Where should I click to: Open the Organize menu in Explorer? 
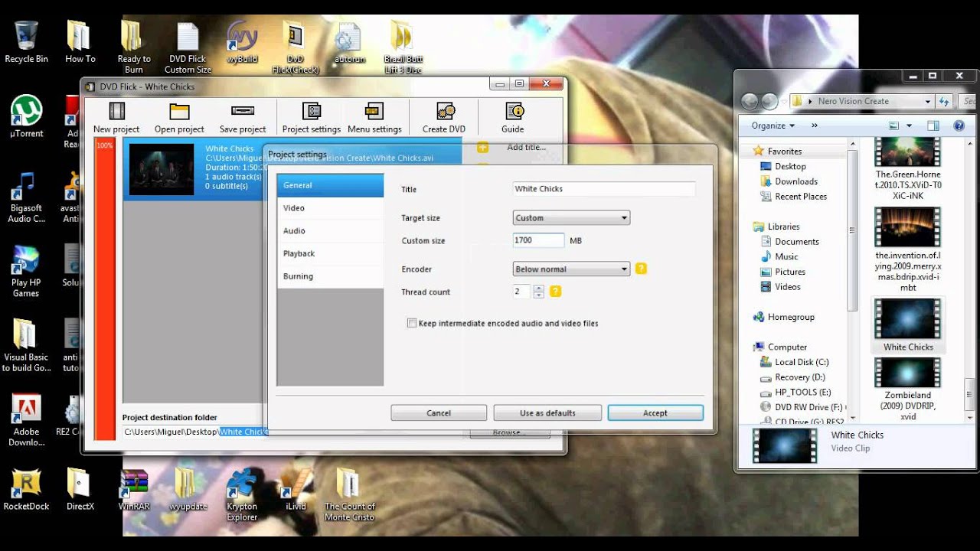coord(773,126)
